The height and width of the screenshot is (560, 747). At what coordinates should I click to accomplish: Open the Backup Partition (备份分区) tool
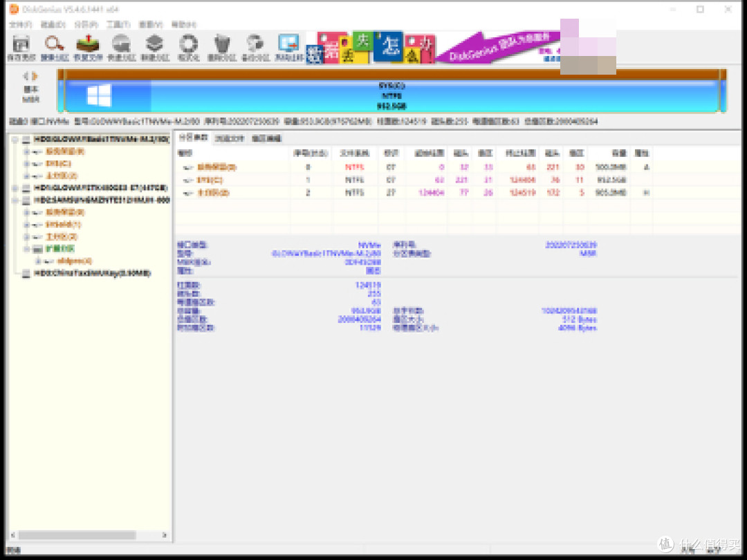click(x=255, y=48)
